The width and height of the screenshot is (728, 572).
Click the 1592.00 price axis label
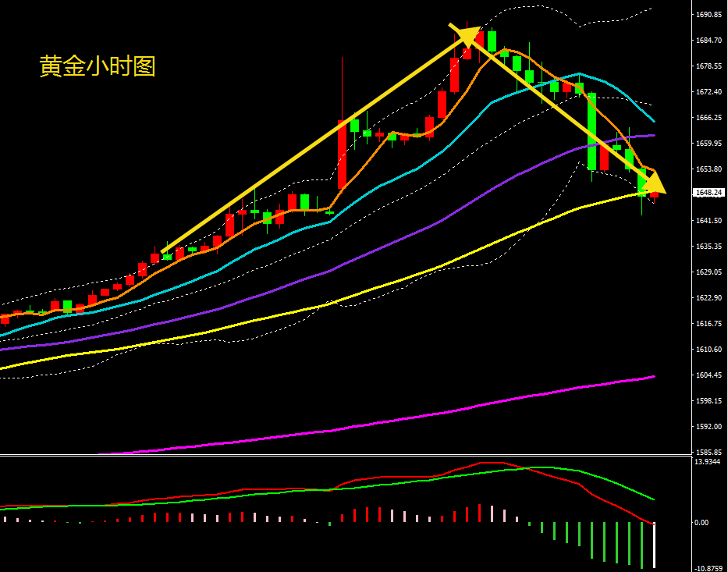pos(708,426)
